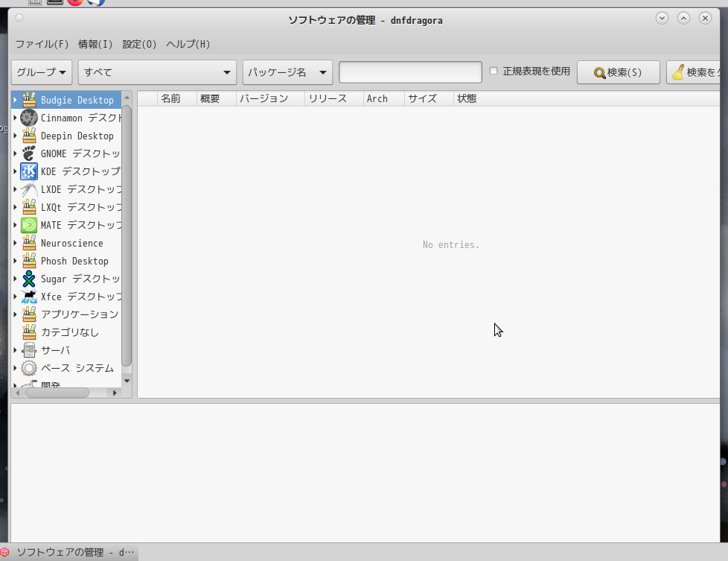Expand the KDE デスクトップ tree node
728x561 pixels.
click(x=15, y=171)
